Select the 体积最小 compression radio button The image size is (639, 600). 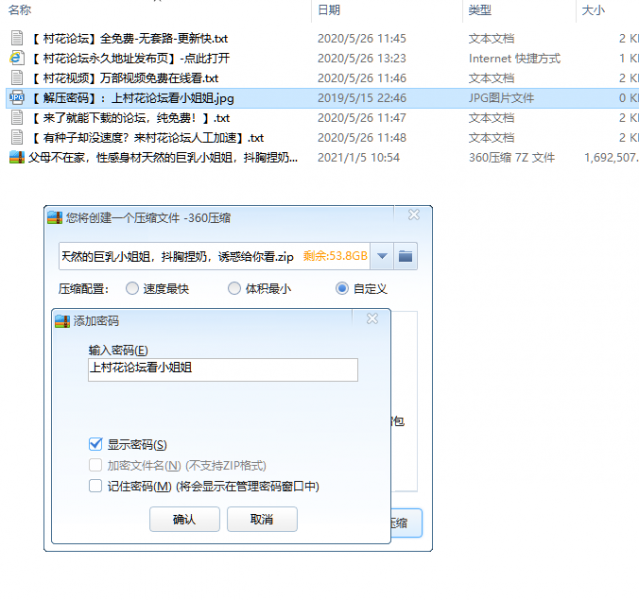[x=234, y=289]
